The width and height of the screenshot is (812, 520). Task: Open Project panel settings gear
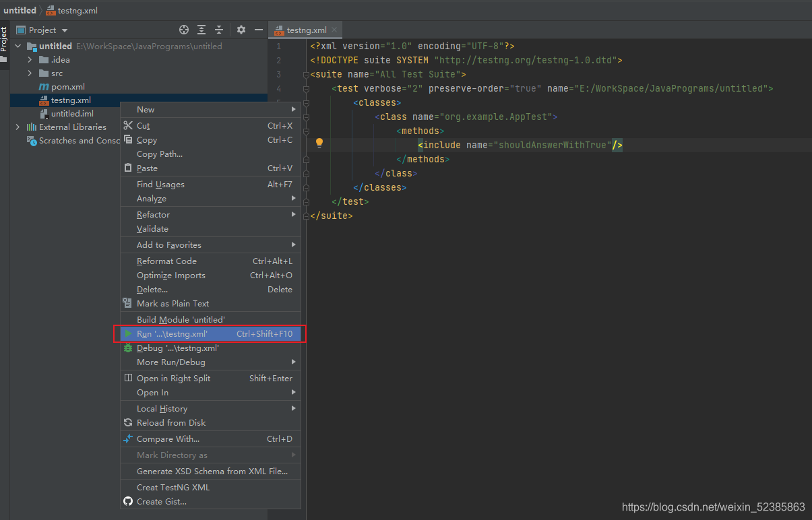pos(241,30)
